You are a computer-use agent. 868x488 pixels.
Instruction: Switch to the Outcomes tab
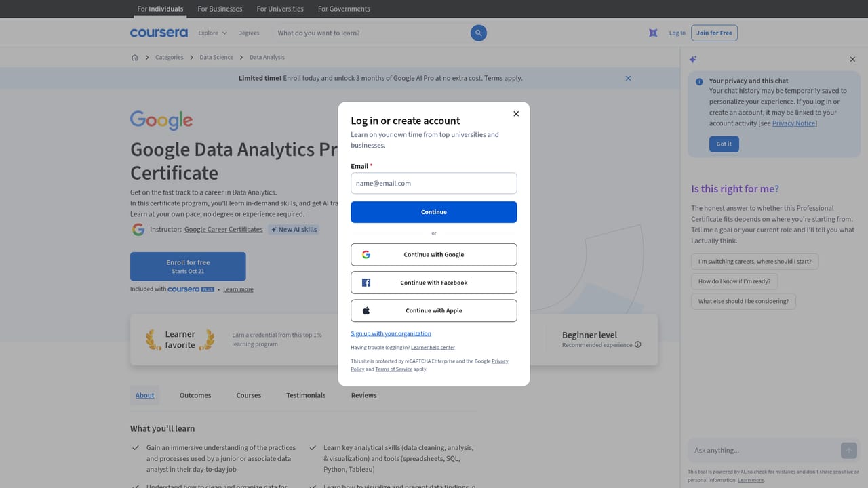point(195,395)
